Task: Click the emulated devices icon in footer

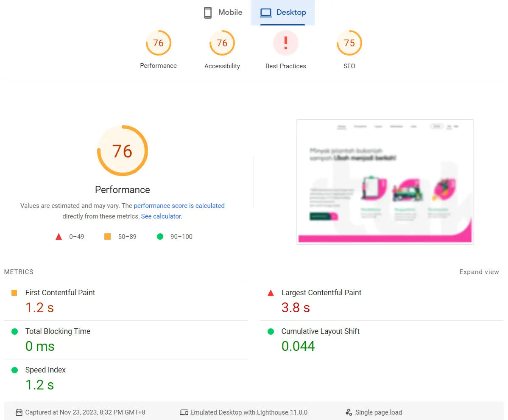Action: tap(184, 412)
